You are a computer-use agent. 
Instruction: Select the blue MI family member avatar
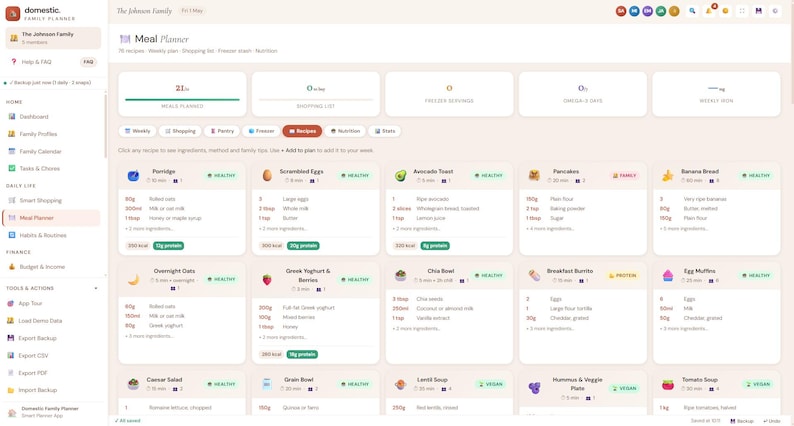point(634,11)
